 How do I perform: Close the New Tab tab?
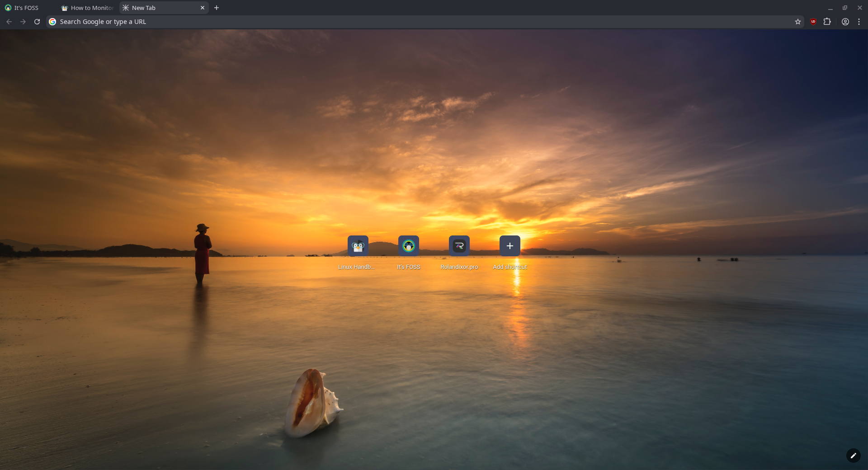click(x=203, y=8)
